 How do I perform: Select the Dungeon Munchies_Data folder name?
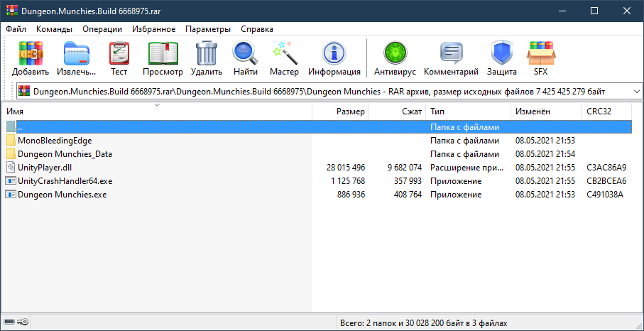pyautogui.click(x=65, y=154)
